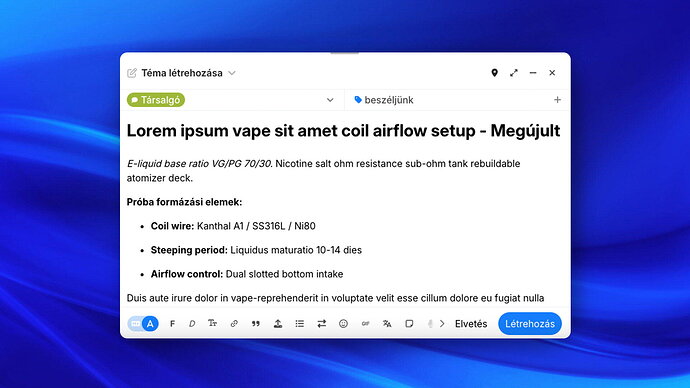Click the upload file icon

278,324
